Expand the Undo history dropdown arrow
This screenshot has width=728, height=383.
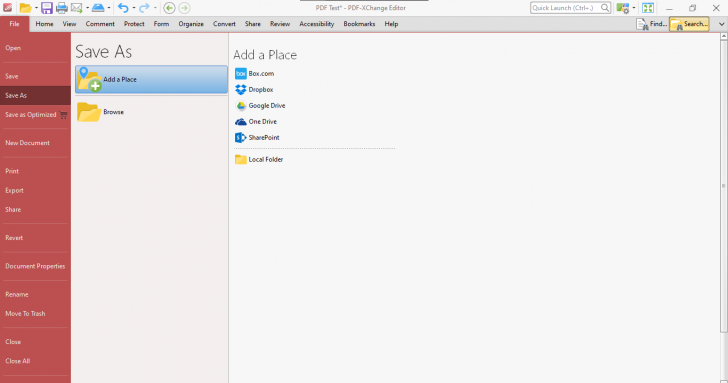click(x=134, y=8)
